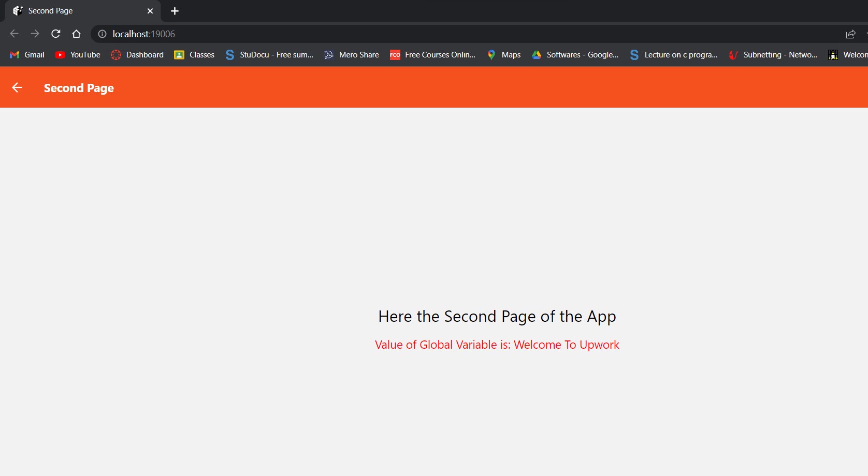Open the Maps bookmark

click(504, 55)
